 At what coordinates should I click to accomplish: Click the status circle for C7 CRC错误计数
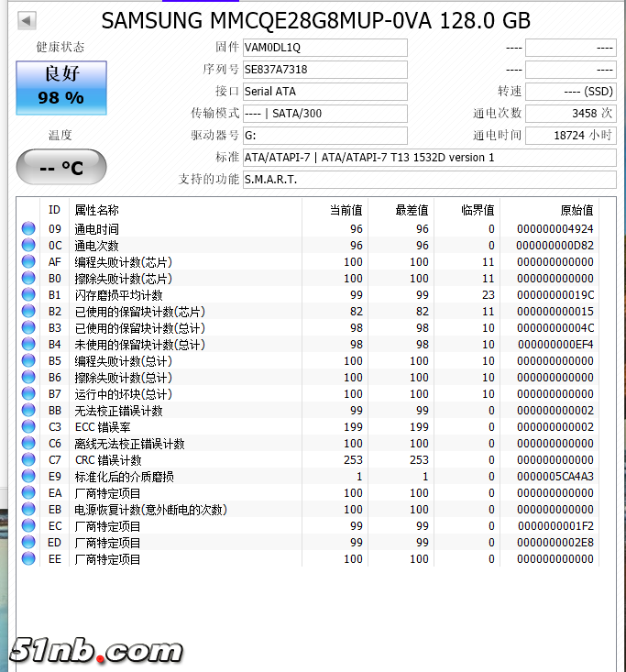(x=28, y=460)
